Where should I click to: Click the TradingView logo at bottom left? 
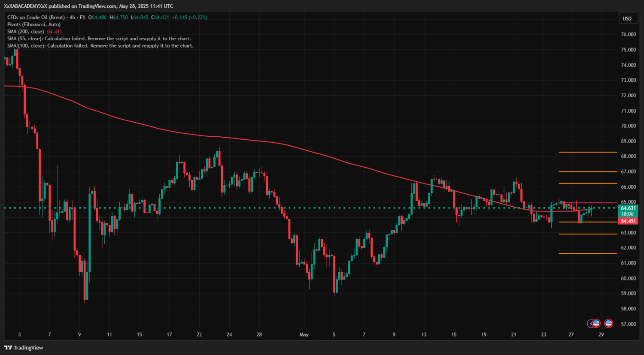(x=24, y=348)
